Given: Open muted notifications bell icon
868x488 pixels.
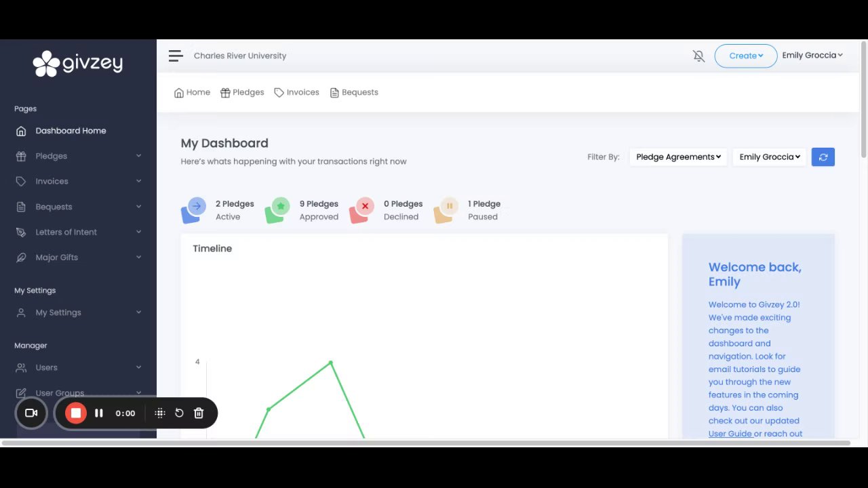Looking at the screenshot, I should point(698,56).
